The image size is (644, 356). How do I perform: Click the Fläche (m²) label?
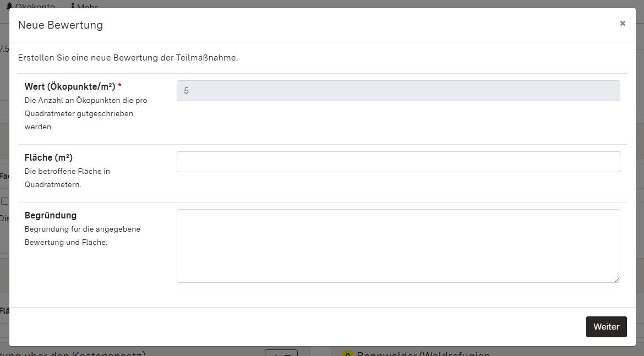click(x=48, y=157)
